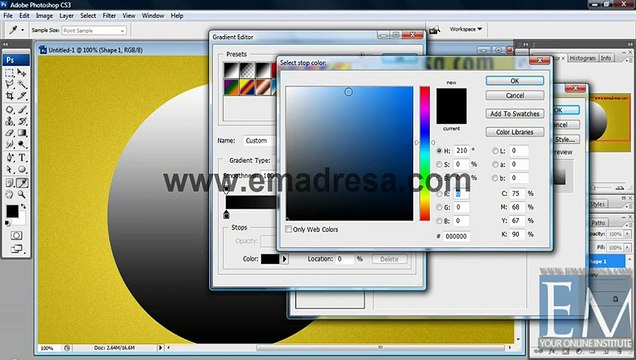Viewport: 636px width, 360px height.
Task: Open the Workspace dropdown
Action: pos(466,29)
